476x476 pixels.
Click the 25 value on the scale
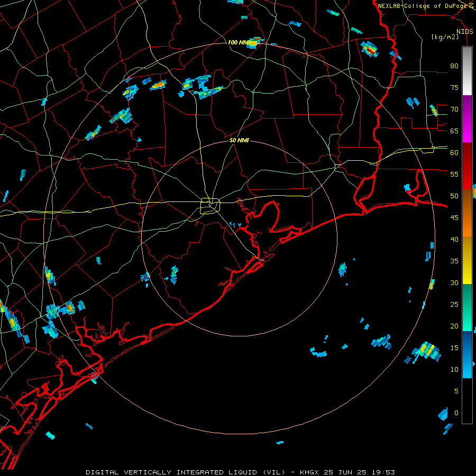(454, 305)
